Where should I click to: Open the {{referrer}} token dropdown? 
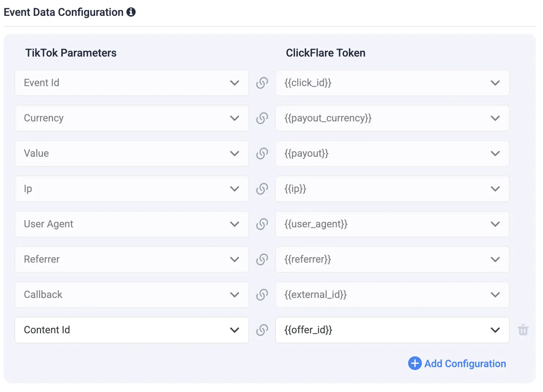(392, 259)
